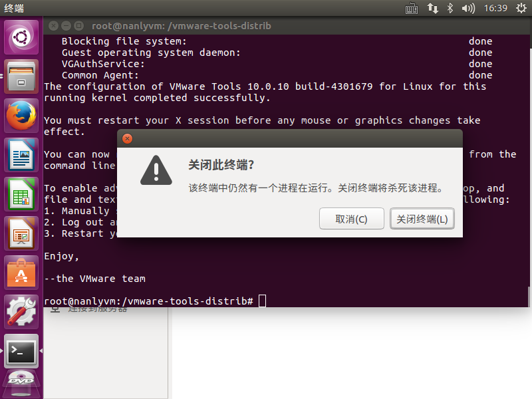
Task: Click text '--the VMware team'
Action: click(94, 279)
